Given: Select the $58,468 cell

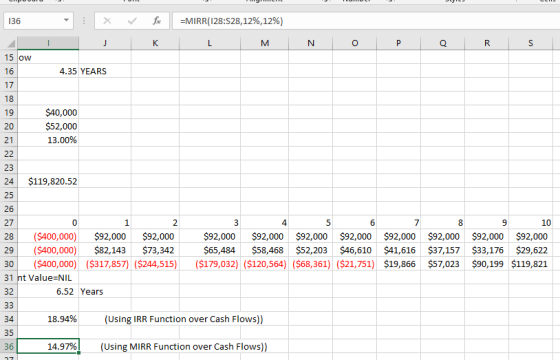Looking at the screenshot, I should click(264, 250).
